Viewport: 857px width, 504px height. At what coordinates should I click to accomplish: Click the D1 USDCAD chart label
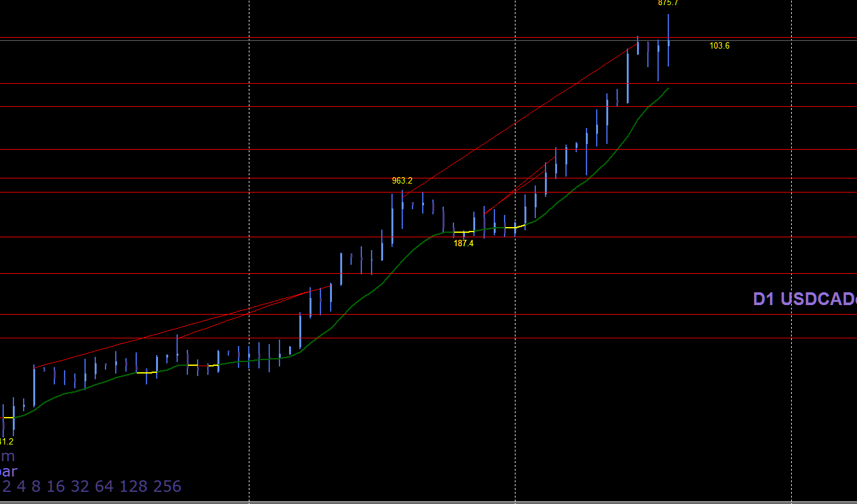coord(805,299)
